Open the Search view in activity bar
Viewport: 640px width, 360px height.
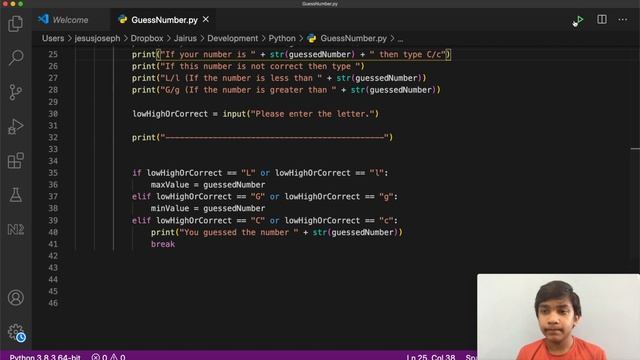[16, 58]
